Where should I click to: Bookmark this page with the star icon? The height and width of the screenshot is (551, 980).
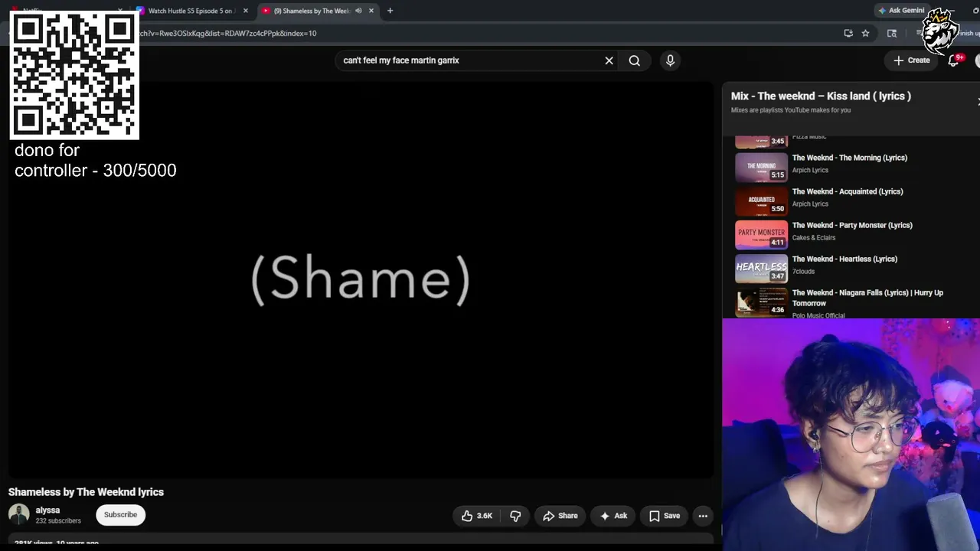point(865,33)
